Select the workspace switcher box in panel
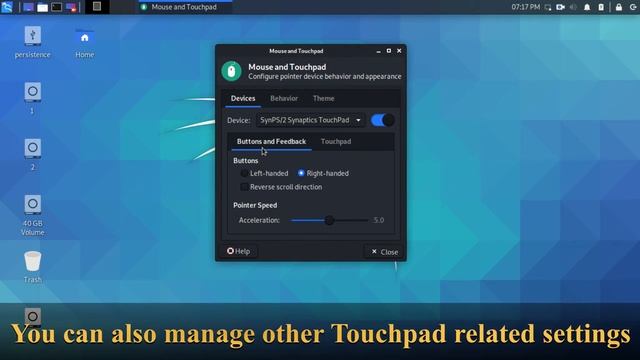Viewport: 640px width, 360px height. coord(97,7)
